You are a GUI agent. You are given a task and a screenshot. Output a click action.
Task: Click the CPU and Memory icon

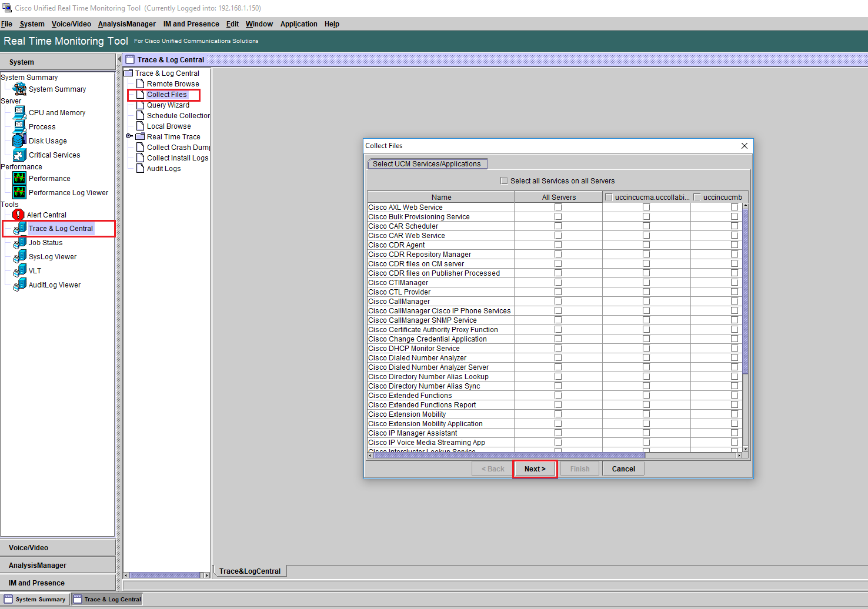pos(19,112)
